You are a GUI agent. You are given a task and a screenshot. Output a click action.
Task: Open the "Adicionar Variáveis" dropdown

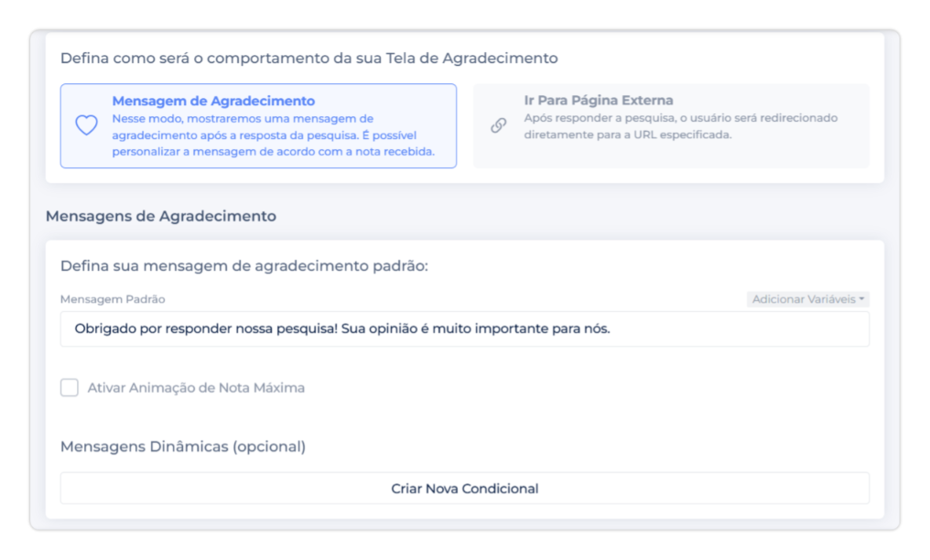pyautogui.click(x=803, y=299)
